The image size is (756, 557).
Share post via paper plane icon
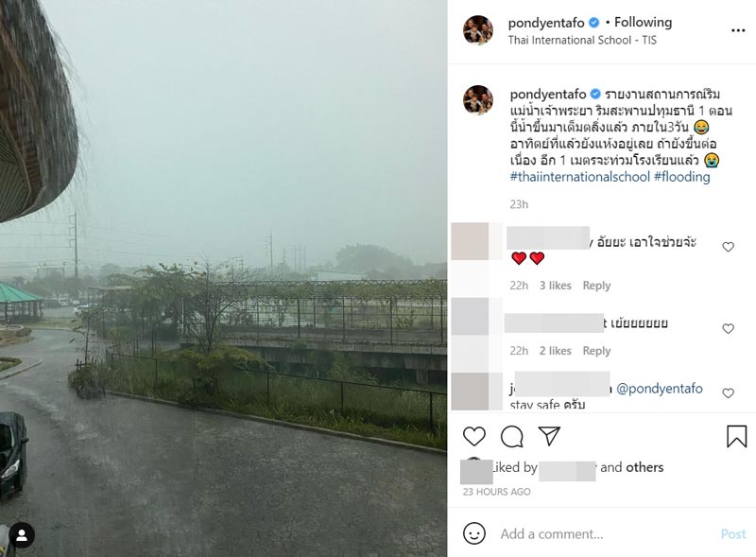pyautogui.click(x=549, y=436)
